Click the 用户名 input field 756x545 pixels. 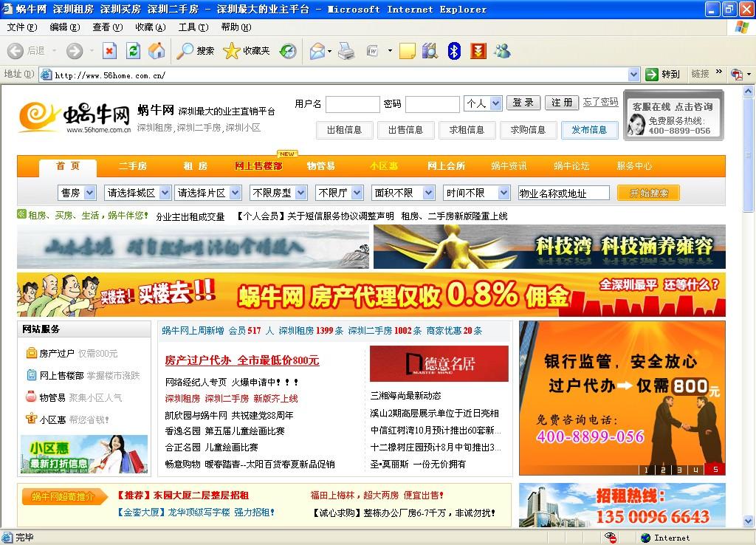(x=353, y=104)
